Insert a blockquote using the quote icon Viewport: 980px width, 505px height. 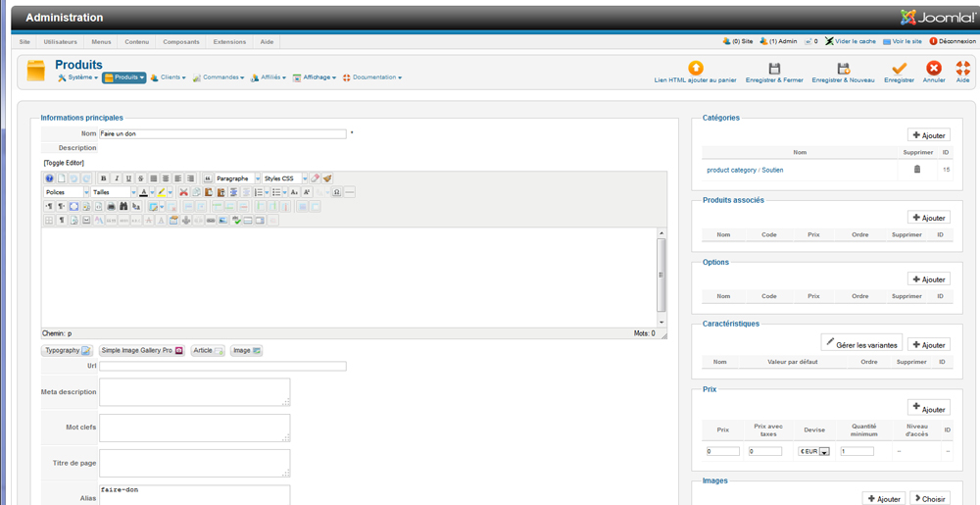click(208, 178)
